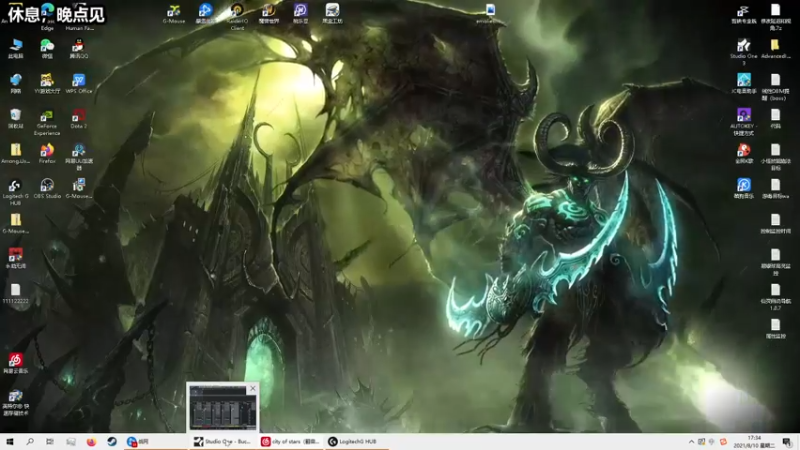Launch the OBS Studio desktop shortcut

pyautogui.click(x=47, y=188)
